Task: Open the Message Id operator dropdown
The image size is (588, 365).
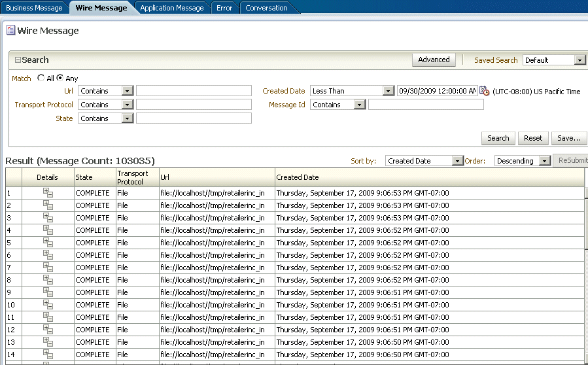Action: (359, 105)
